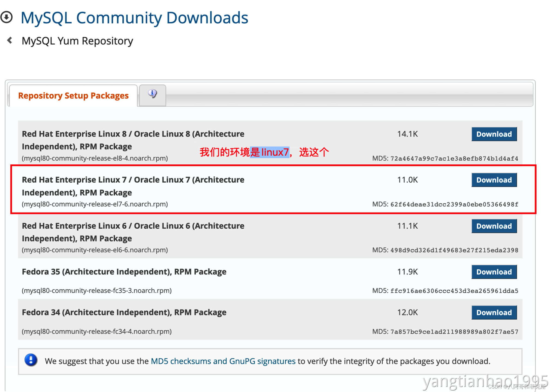Viewport: 550px width, 392px height.
Task: Select the filename mysql80-community-release-el6-6.noarch.rpm
Action: pyautogui.click(x=95, y=250)
